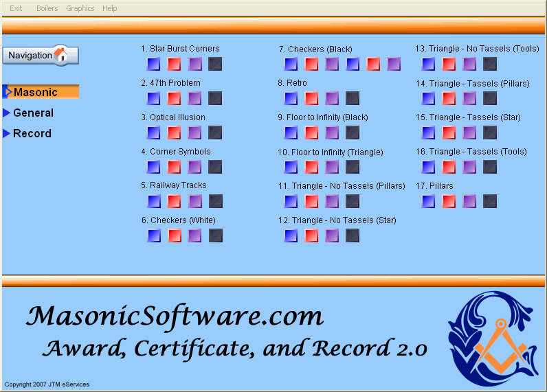Choose red swatch for No Tassels (Tools)
Image resolution: width=547 pixels, height=392 pixels.
(x=449, y=64)
